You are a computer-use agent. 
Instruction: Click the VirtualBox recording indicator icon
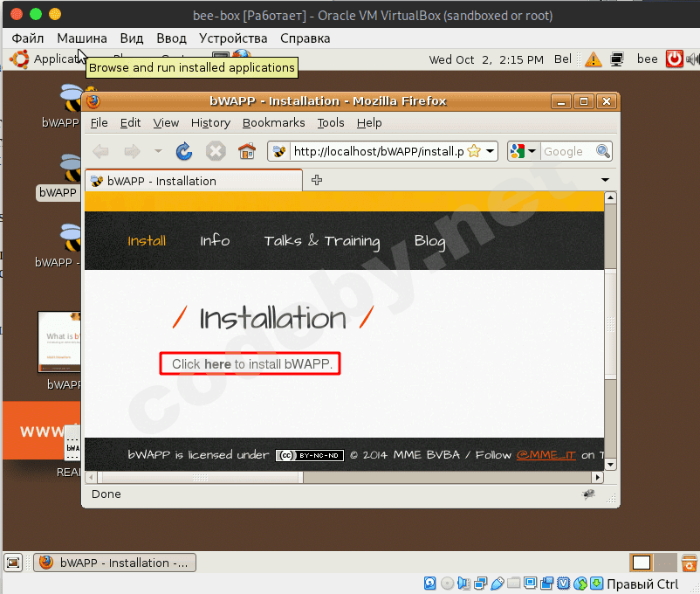click(547, 584)
